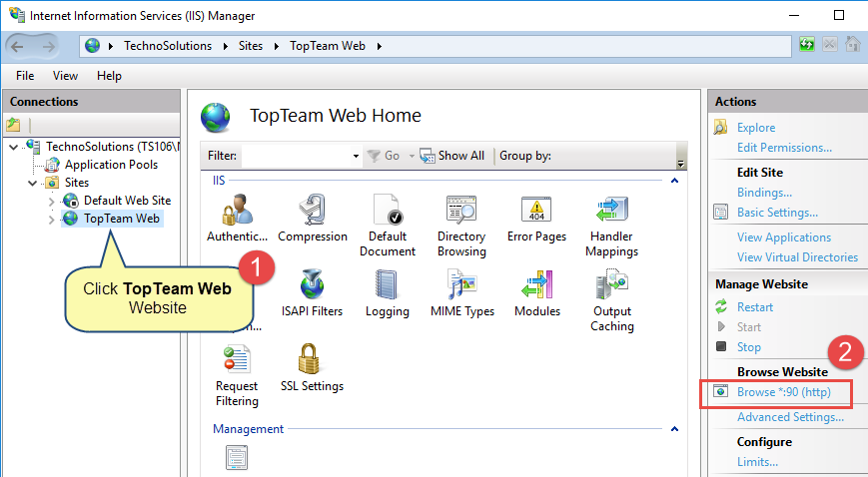Expand address bar arrow after TopTeam Web
The width and height of the screenshot is (868, 477).
(380, 47)
